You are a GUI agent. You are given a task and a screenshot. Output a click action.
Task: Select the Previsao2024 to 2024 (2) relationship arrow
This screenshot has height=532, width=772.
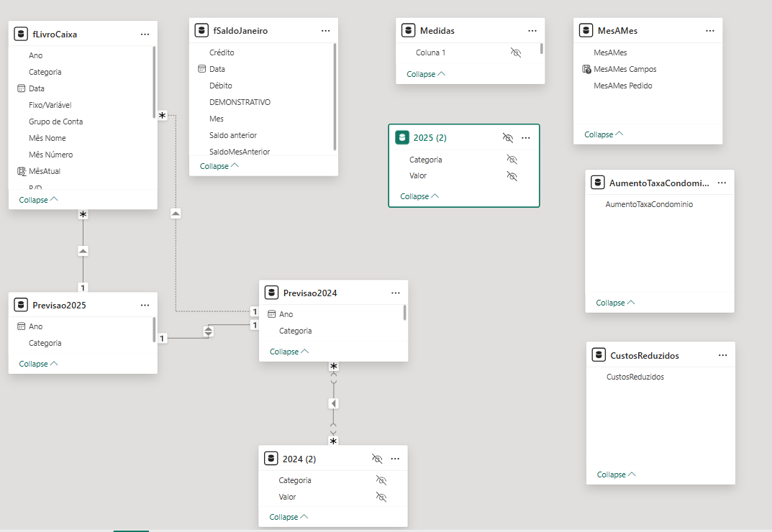click(x=333, y=403)
